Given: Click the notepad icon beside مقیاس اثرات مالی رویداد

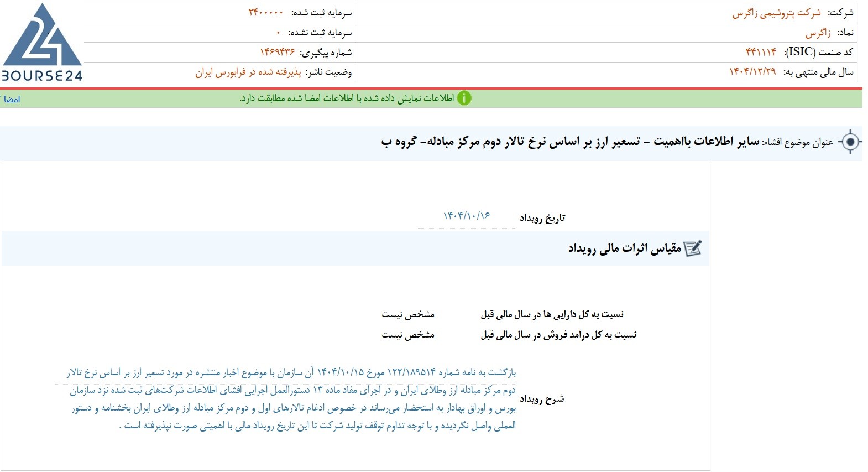Looking at the screenshot, I should [x=693, y=248].
